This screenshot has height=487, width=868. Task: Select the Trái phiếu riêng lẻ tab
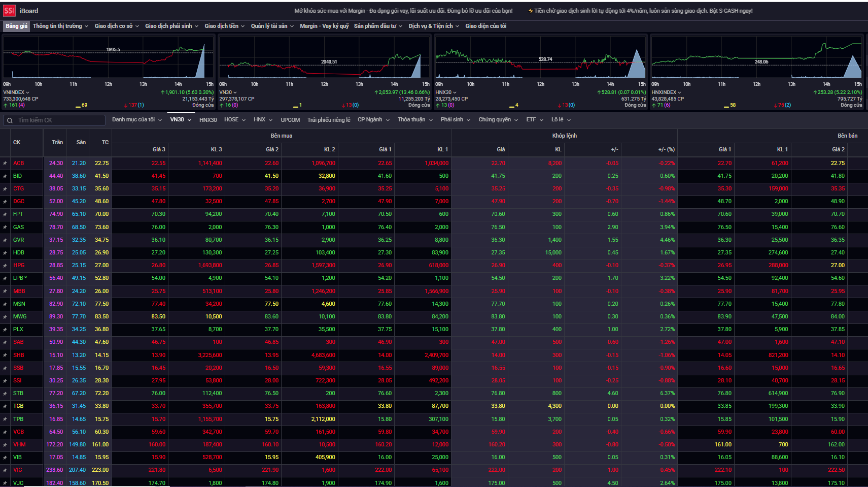coord(329,120)
